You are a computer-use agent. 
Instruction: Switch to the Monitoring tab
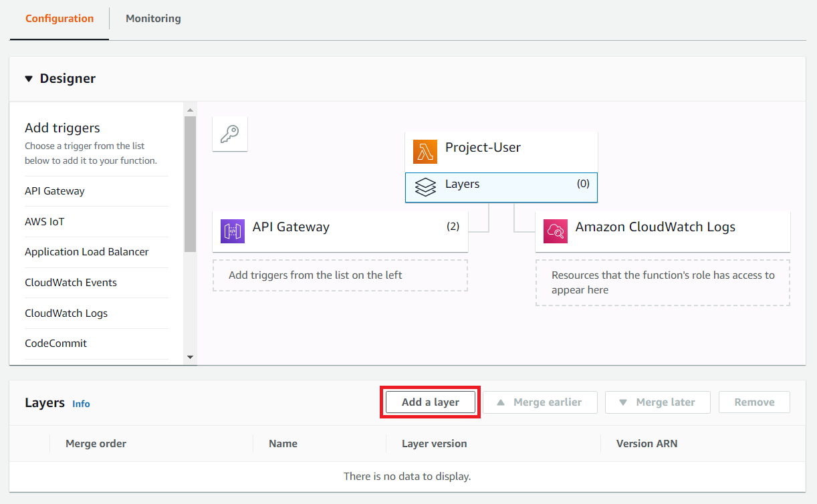tap(153, 19)
